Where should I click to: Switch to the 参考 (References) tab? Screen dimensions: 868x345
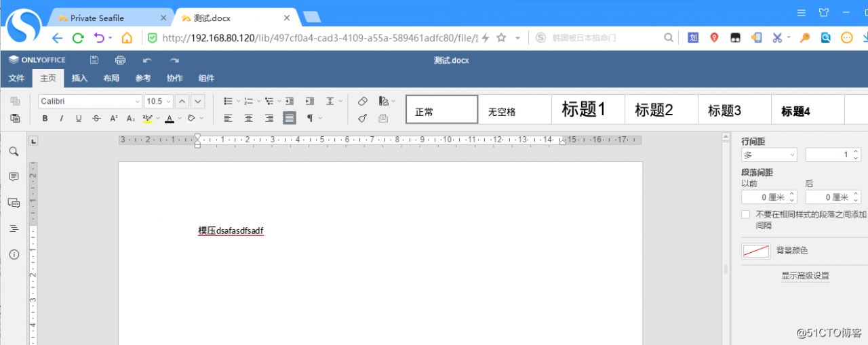[143, 78]
